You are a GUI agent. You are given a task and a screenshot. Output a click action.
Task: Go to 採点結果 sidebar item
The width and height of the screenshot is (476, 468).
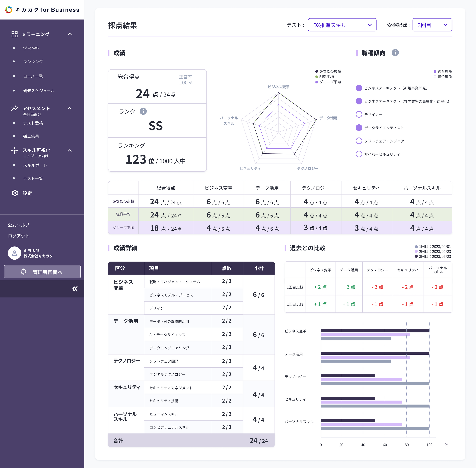point(31,136)
